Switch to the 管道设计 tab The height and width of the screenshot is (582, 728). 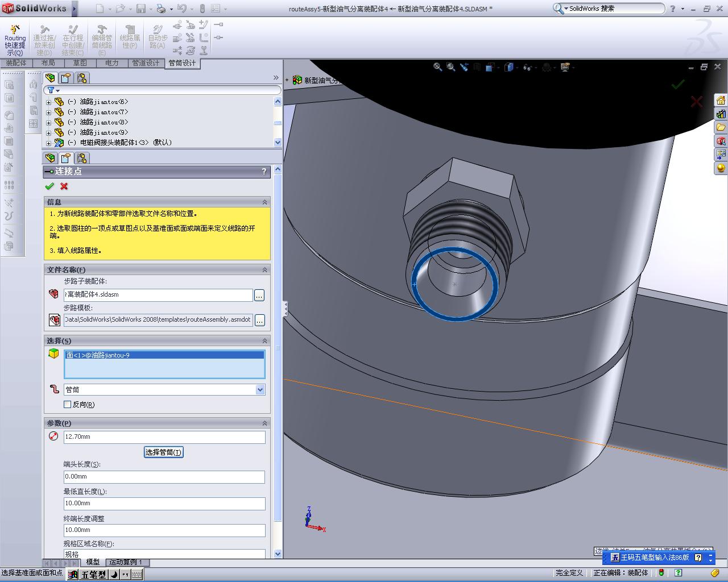click(146, 63)
